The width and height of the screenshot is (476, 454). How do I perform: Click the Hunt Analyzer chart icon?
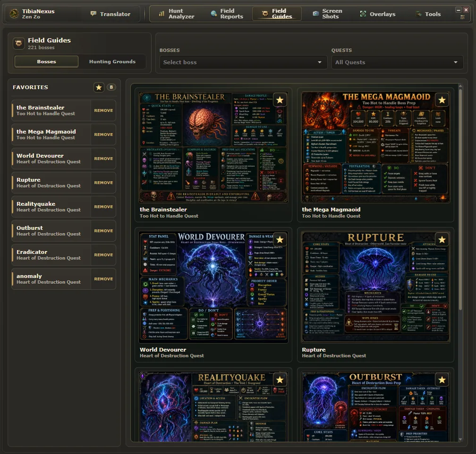[161, 14]
